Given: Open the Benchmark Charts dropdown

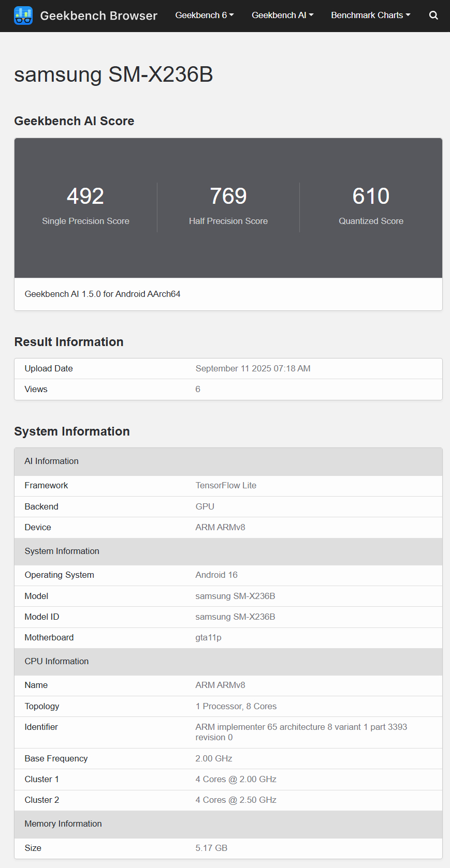Looking at the screenshot, I should (370, 16).
